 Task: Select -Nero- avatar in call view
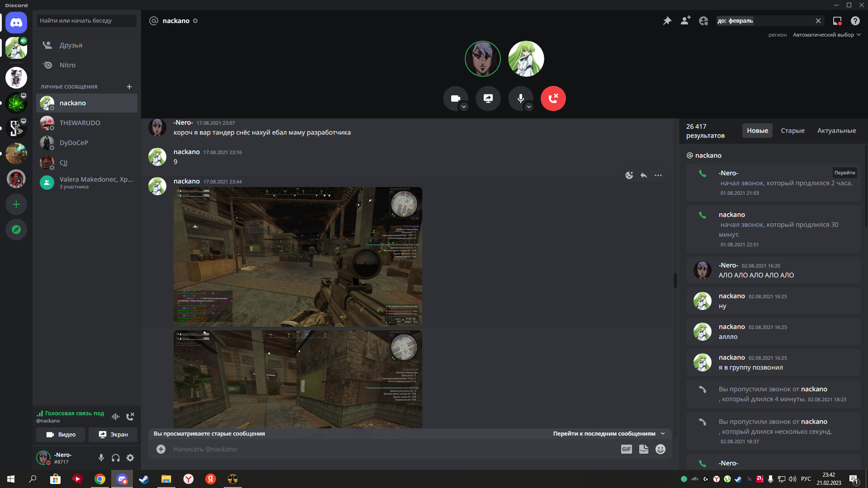click(483, 59)
